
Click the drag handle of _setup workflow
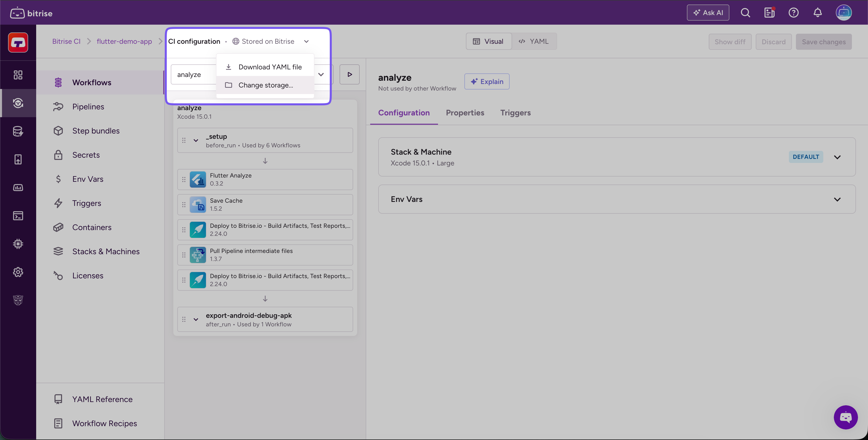click(x=184, y=140)
